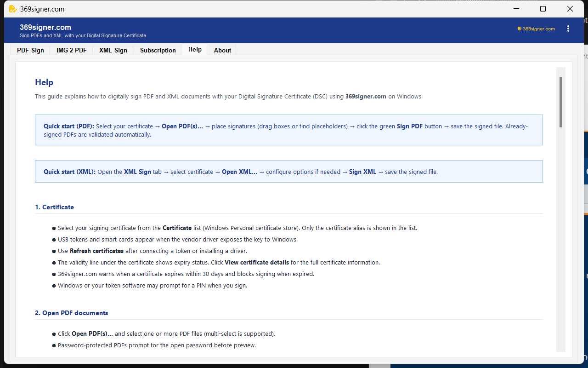The height and width of the screenshot is (368, 588).
Task: Click 'Refresh certificates' bold text in bullet
Action: pyautogui.click(x=96, y=251)
